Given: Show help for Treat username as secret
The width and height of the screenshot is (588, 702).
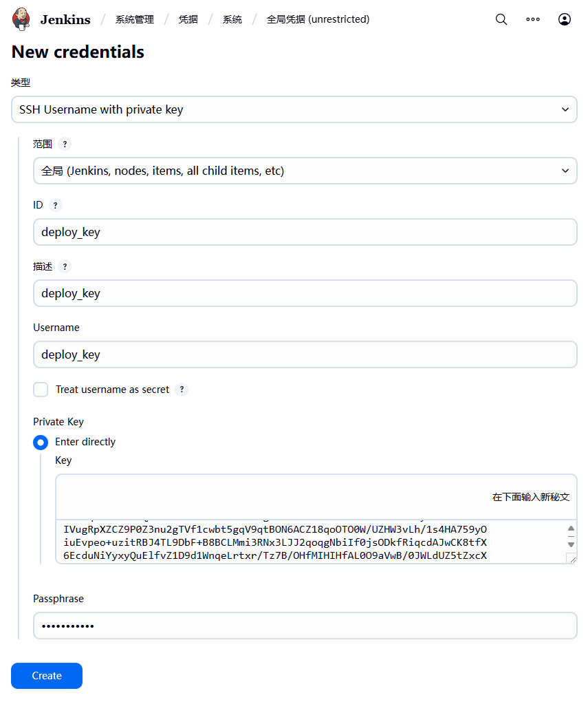Looking at the screenshot, I should click(182, 390).
